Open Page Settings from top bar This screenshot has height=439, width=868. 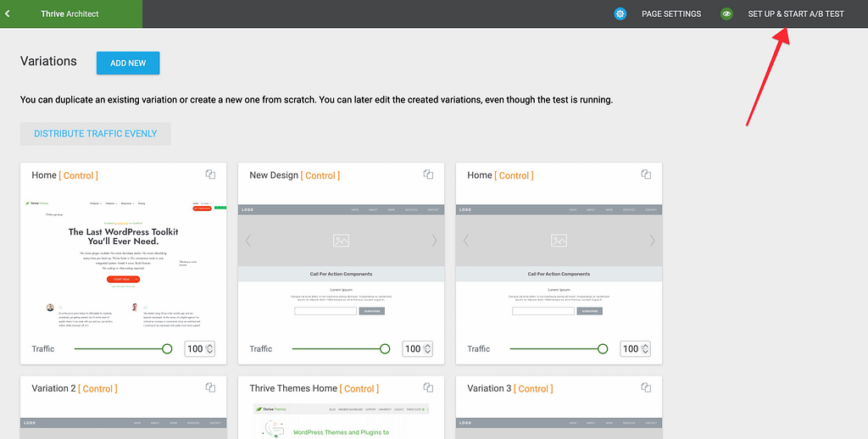[x=670, y=14]
